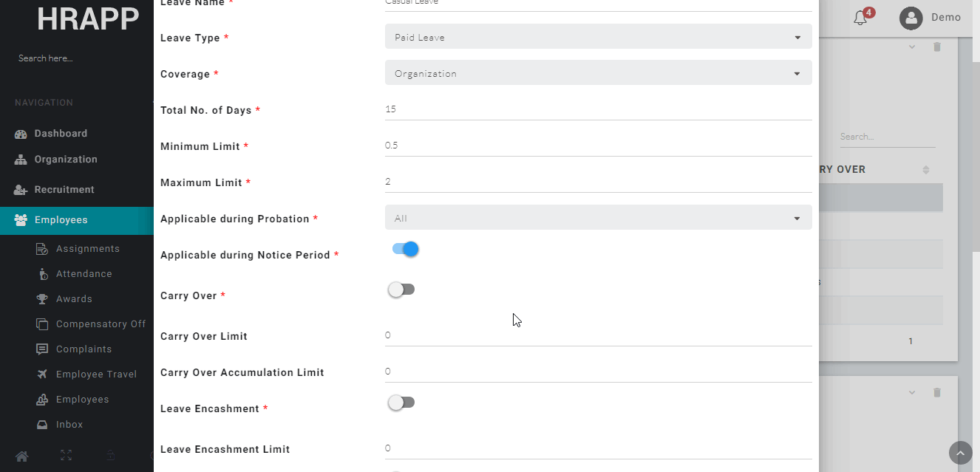Click the scroll-to-top round arrow button
Screen dimensions: 980x472
coord(960,453)
